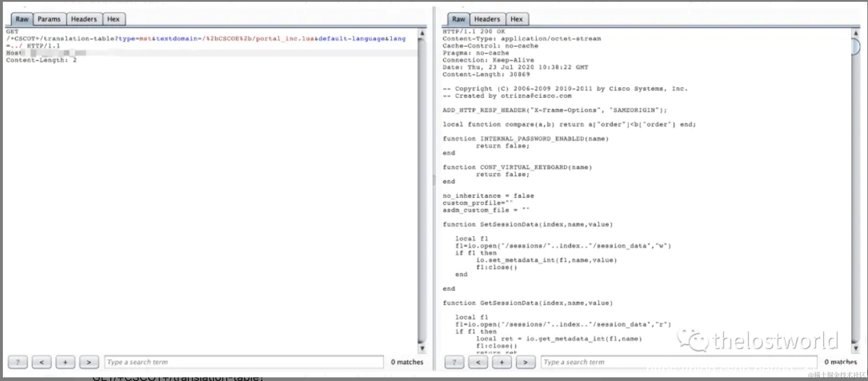The width and height of the screenshot is (868, 381).
Task: Focus the response search term field
Action: coord(679,362)
